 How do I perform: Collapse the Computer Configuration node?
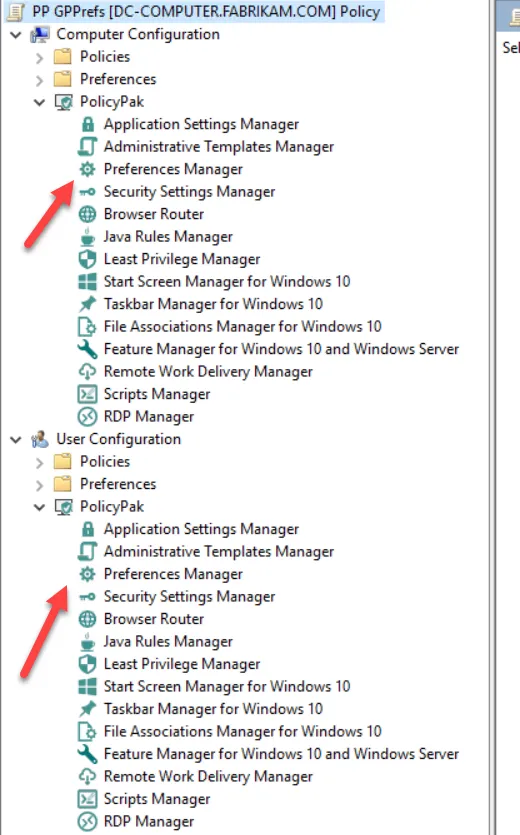click(x=16, y=35)
